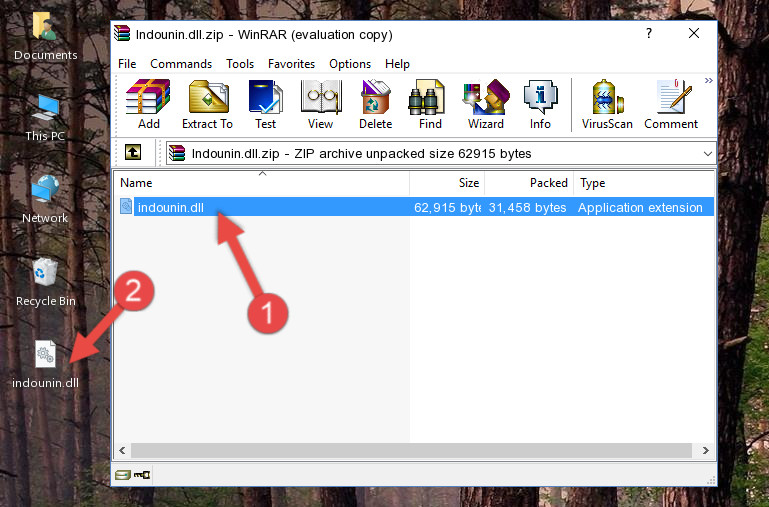Launch the Wizard tool
The width and height of the screenshot is (769, 507).
point(486,104)
